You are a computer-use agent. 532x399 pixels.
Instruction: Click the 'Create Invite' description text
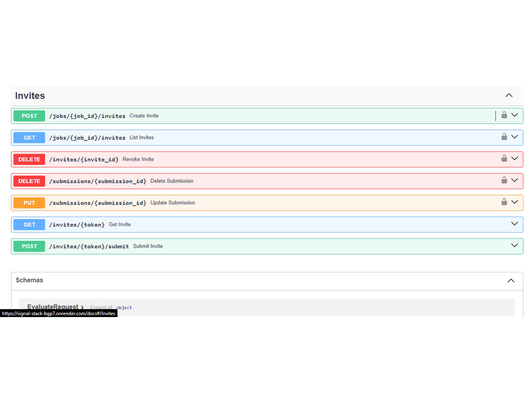coord(144,115)
